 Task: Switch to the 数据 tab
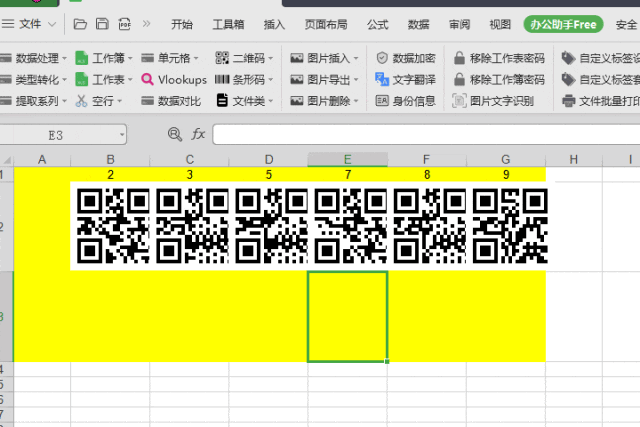(418, 24)
